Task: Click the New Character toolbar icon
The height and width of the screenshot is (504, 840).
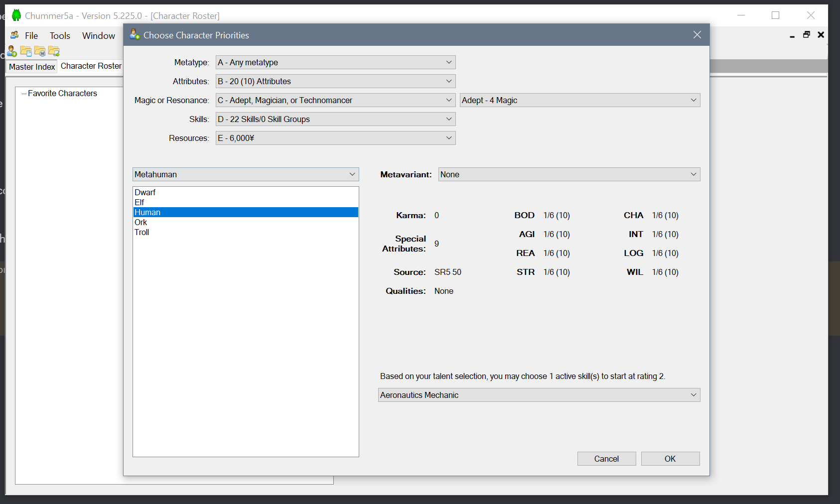Action: click(x=12, y=51)
